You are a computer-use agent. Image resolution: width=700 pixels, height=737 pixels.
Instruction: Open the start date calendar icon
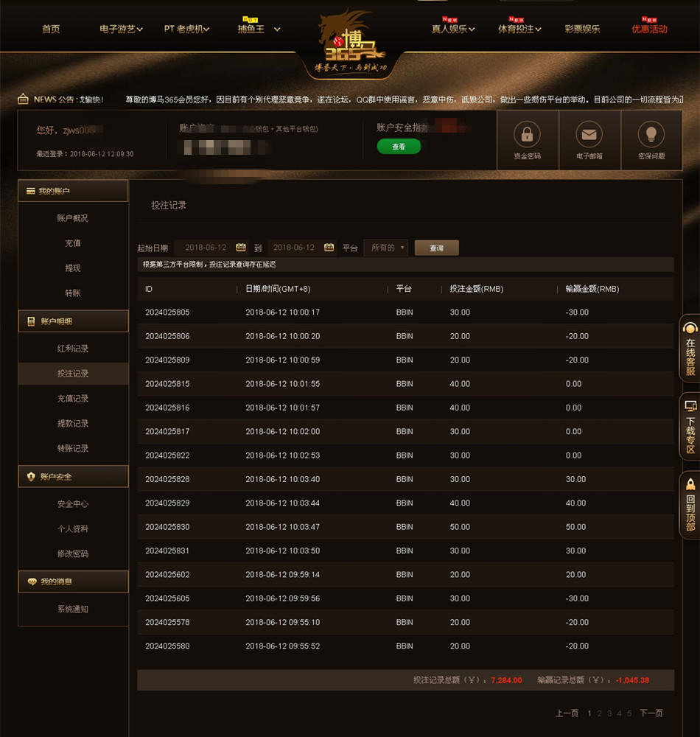point(241,247)
